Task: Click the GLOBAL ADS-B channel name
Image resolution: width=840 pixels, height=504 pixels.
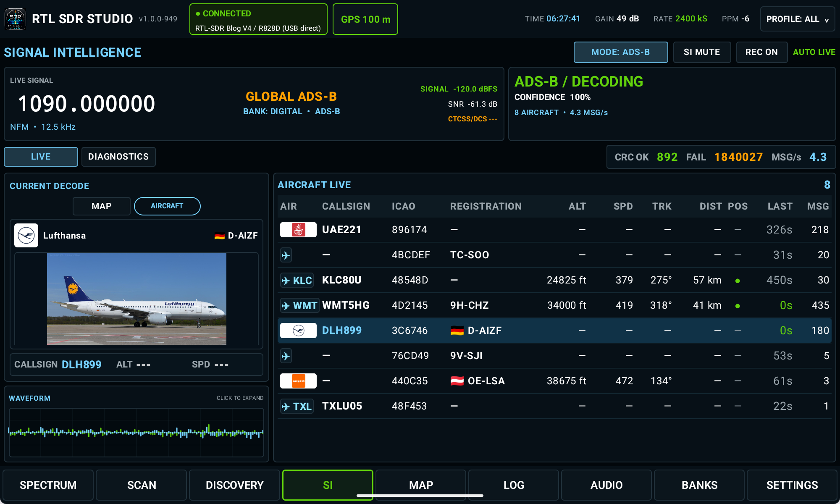Action: click(x=291, y=97)
